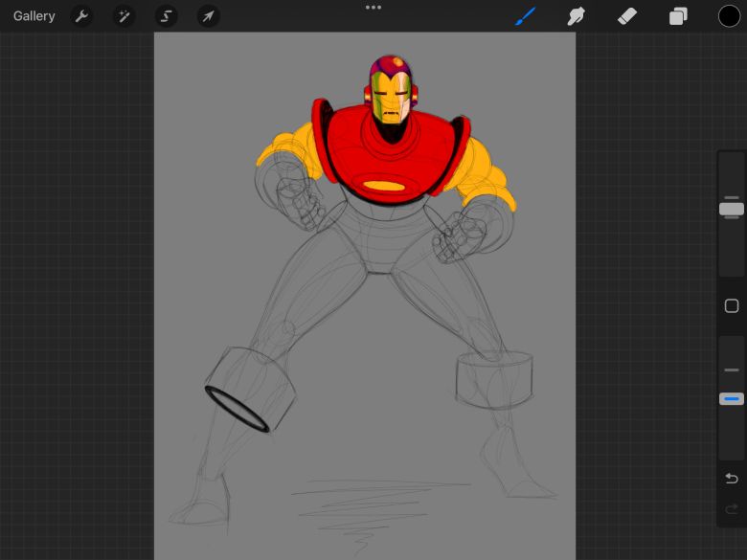Open the Adjustments magic wand menu
The image size is (747, 560).
click(124, 16)
